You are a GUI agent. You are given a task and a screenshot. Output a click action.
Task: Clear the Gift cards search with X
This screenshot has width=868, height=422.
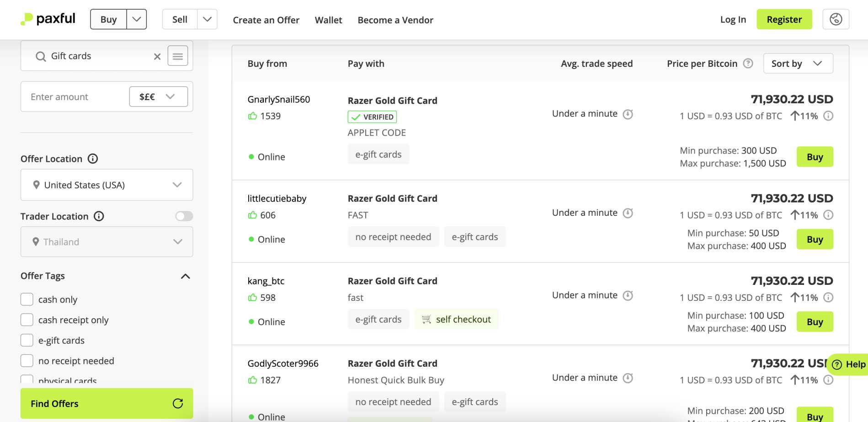pos(157,56)
